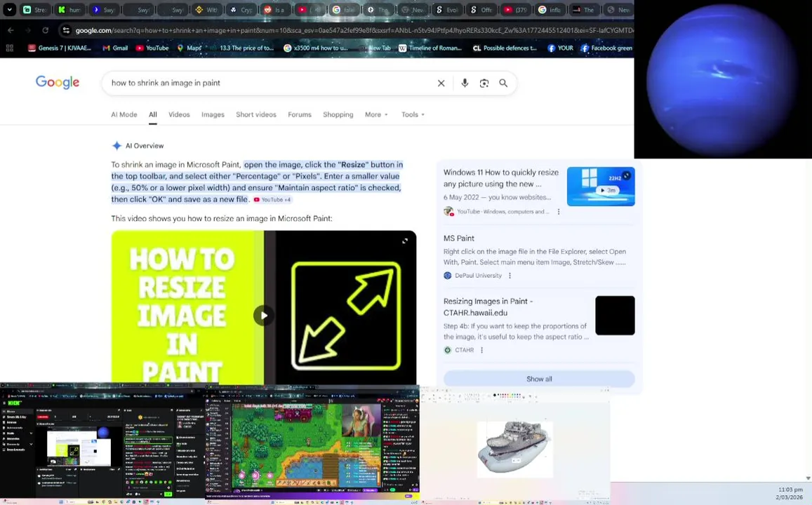Click the Show all sources button

click(539, 379)
